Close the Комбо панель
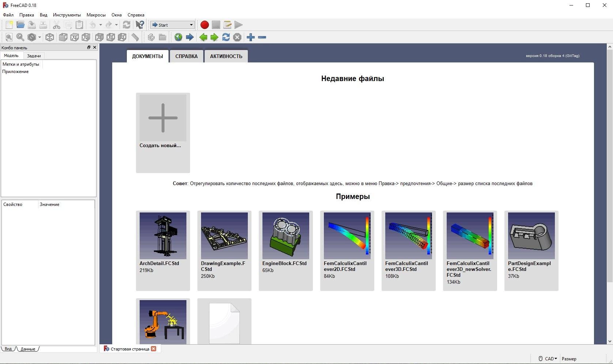 click(95, 47)
